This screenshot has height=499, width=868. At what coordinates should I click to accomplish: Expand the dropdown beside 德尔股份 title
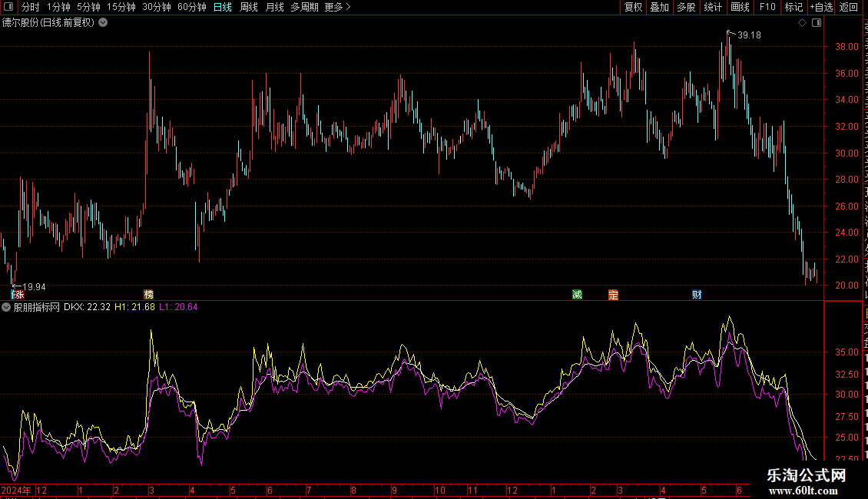(103, 23)
